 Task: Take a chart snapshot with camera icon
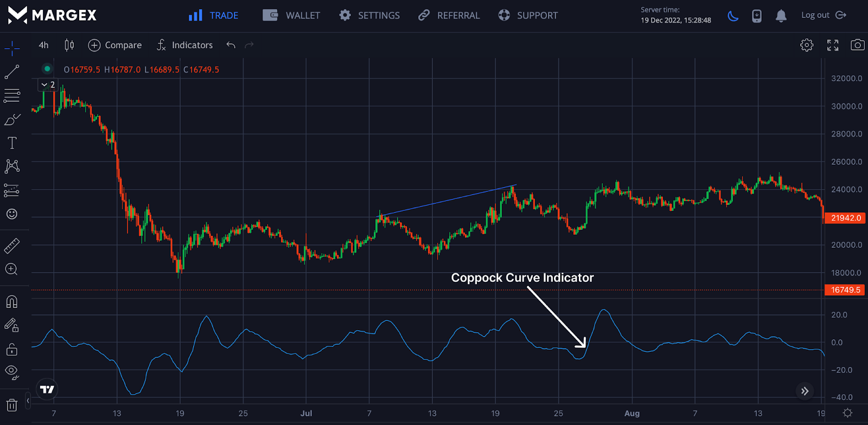coord(857,45)
